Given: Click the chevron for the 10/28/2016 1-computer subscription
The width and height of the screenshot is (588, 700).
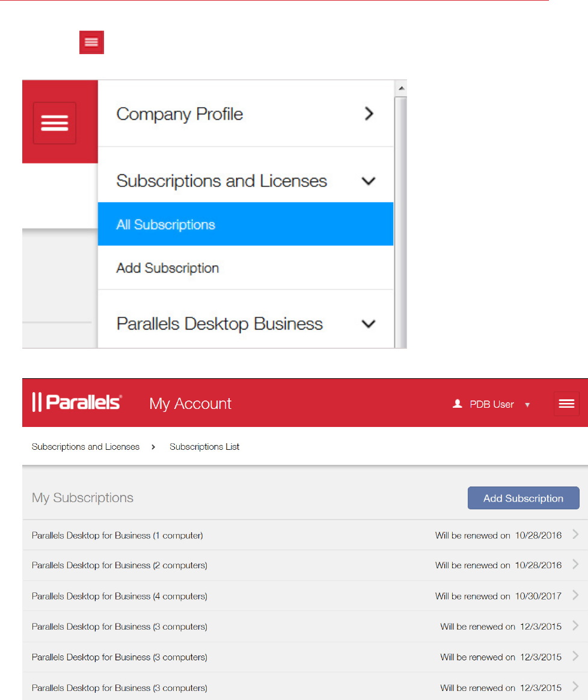Looking at the screenshot, I should pyautogui.click(x=575, y=535).
